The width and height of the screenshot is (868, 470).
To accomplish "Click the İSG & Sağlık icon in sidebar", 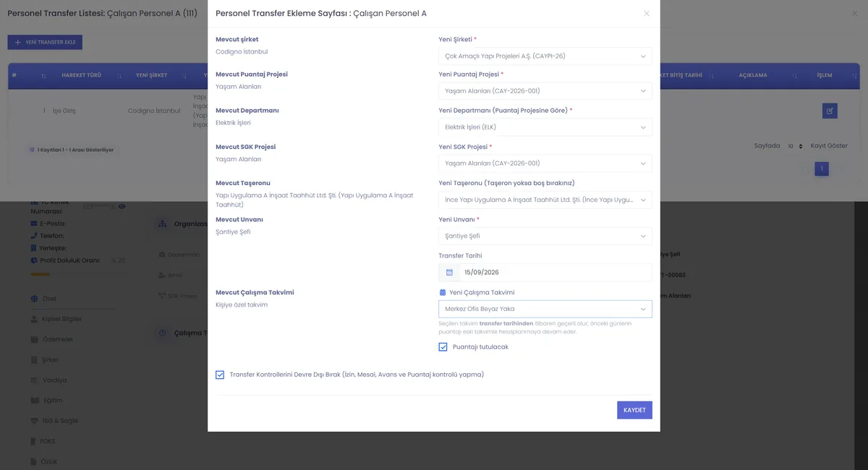I will [35, 421].
